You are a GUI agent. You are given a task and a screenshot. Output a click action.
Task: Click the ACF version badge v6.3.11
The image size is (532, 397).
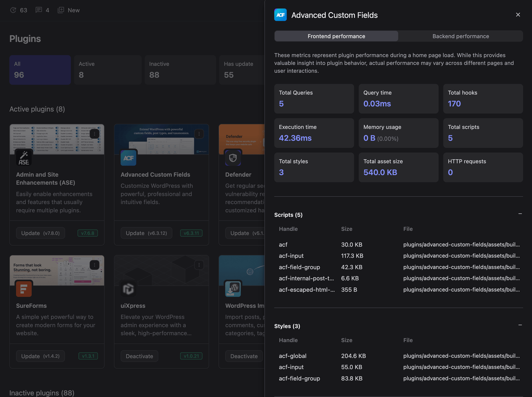[191, 233]
